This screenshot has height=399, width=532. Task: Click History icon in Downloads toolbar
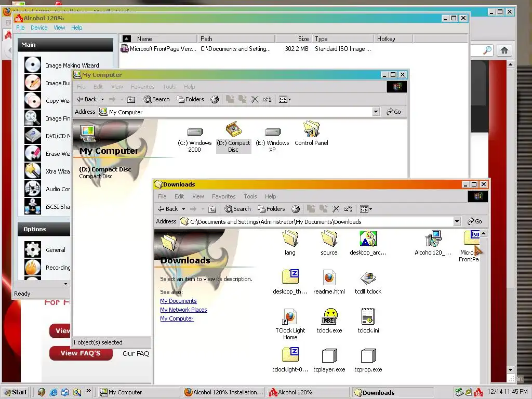point(296,209)
